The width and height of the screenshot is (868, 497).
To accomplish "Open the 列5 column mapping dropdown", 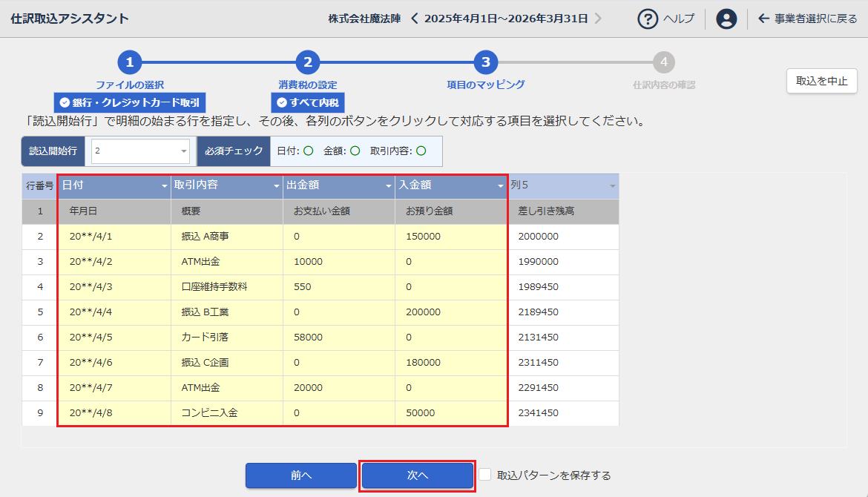I will click(612, 186).
